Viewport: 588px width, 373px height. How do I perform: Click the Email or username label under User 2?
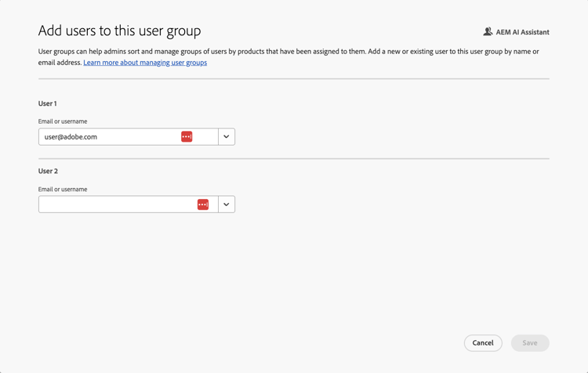(63, 189)
